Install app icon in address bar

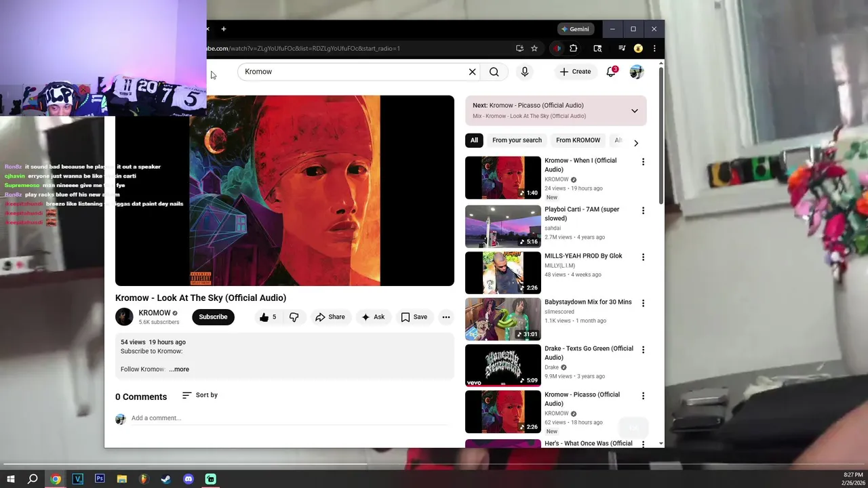tap(519, 48)
